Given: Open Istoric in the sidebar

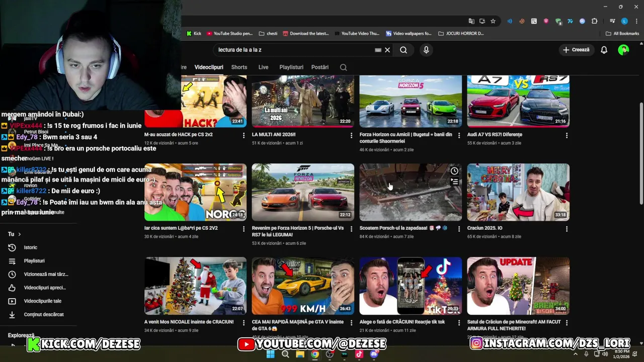Looking at the screenshot, I should coord(30,247).
